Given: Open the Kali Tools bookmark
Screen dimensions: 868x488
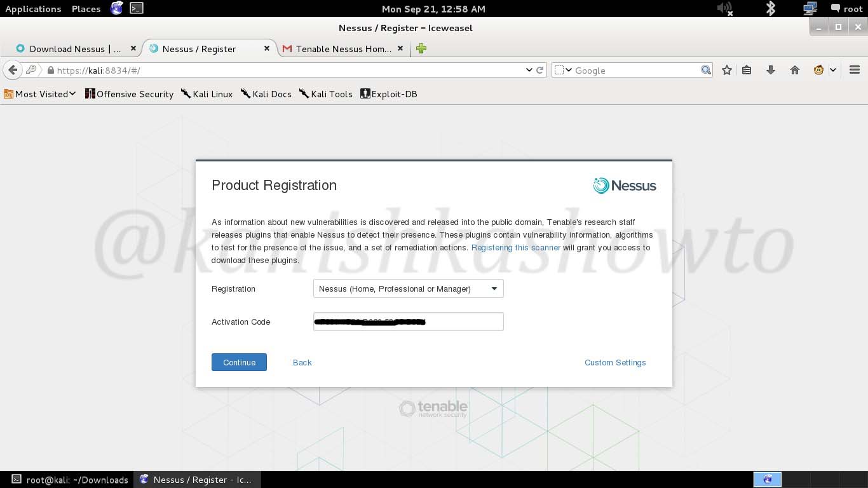Looking at the screenshot, I should click(x=326, y=94).
